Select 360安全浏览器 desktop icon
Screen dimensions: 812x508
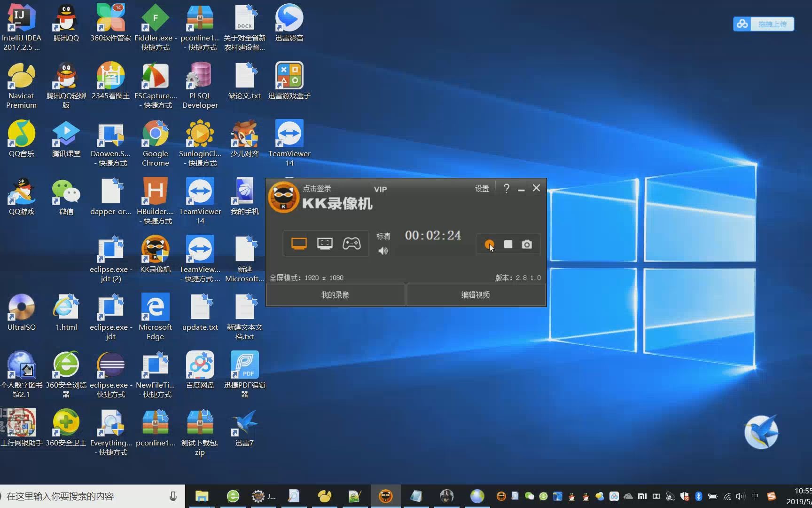[x=66, y=374]
